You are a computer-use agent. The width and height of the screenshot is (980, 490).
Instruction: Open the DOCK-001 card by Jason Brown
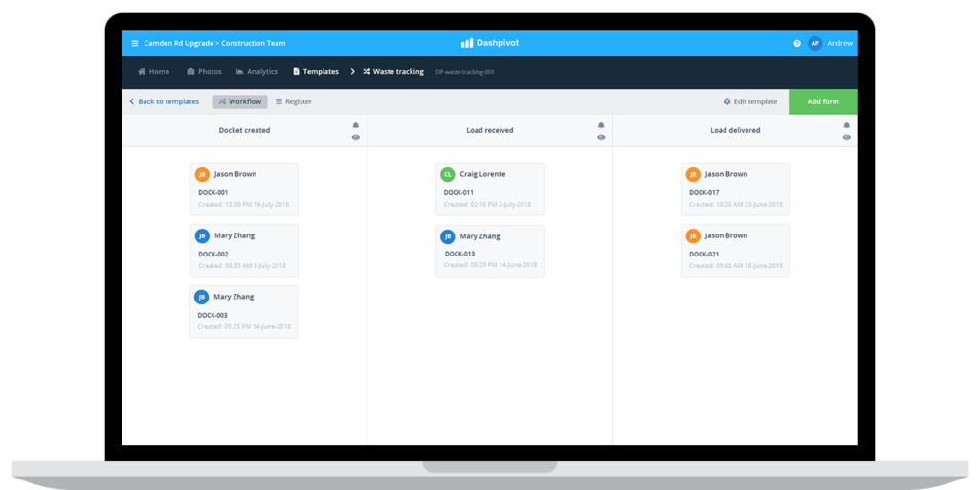click(244, 189)
